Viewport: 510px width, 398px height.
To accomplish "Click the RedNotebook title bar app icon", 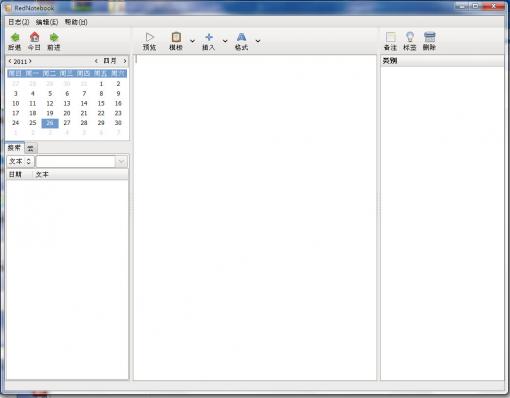I will tap(8, 8).
